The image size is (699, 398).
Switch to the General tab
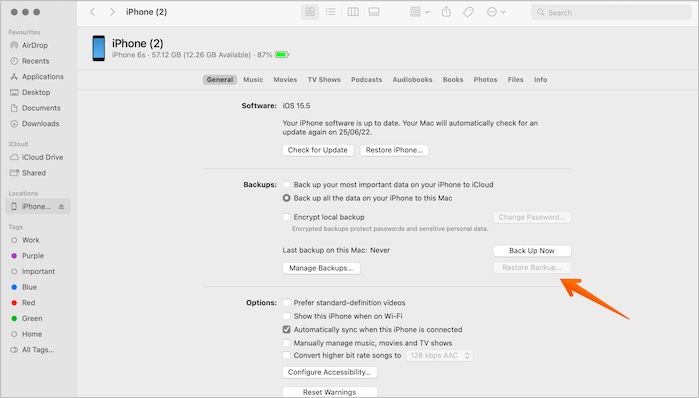point(220,80)
